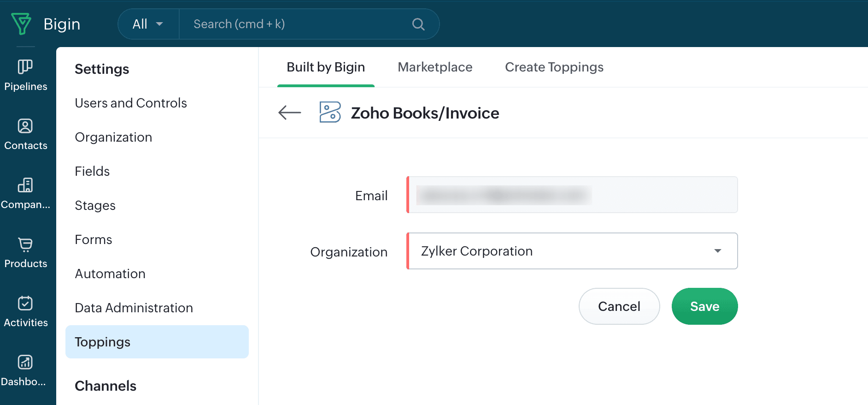Click the search magnifier icon
The height and width of the screenshot is (405, 868).
(x=418, y=24)
